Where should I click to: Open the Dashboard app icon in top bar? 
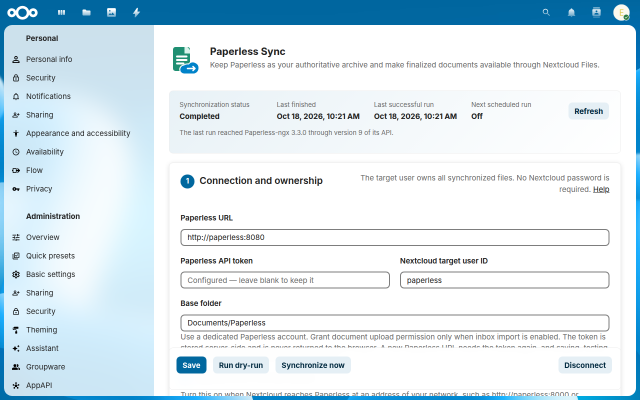coord(62,13)
